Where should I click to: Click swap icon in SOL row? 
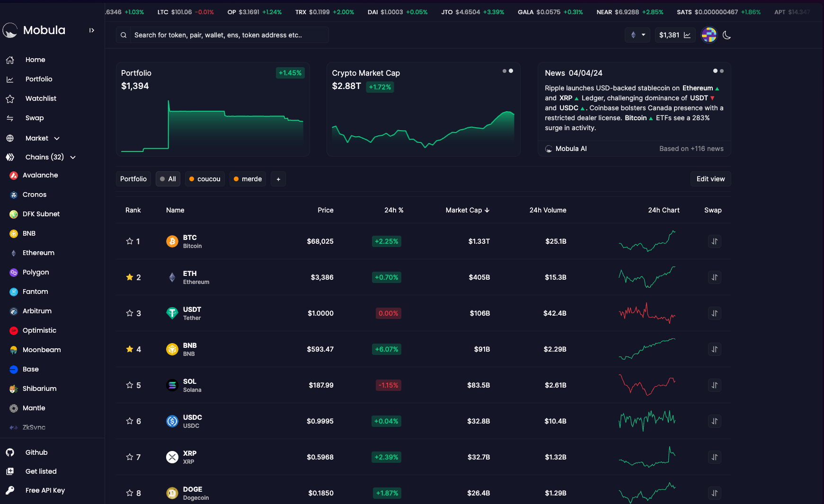(x=715, y=385)
